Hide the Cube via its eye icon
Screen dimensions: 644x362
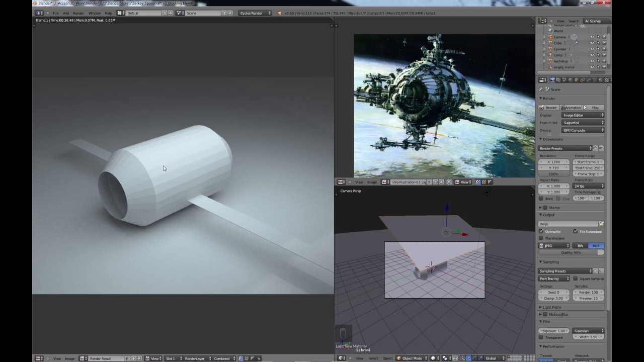click(592, 43)
